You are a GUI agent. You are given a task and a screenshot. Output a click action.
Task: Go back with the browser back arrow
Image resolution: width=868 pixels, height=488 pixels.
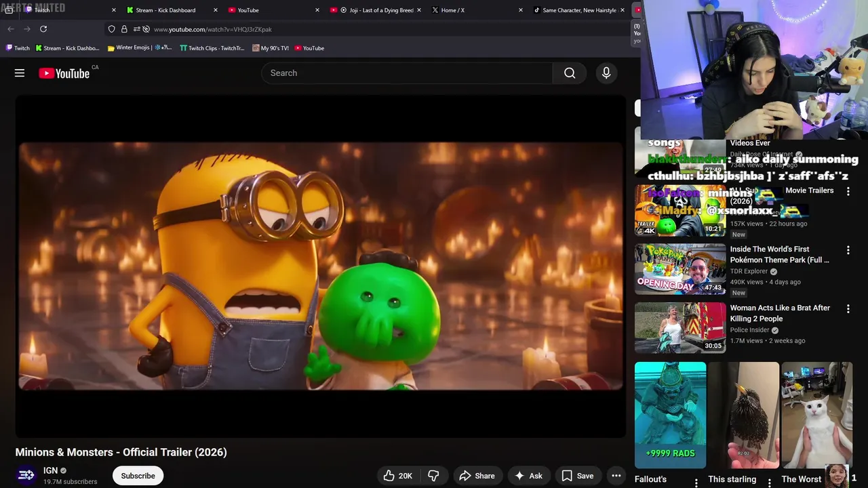[11, 29]
